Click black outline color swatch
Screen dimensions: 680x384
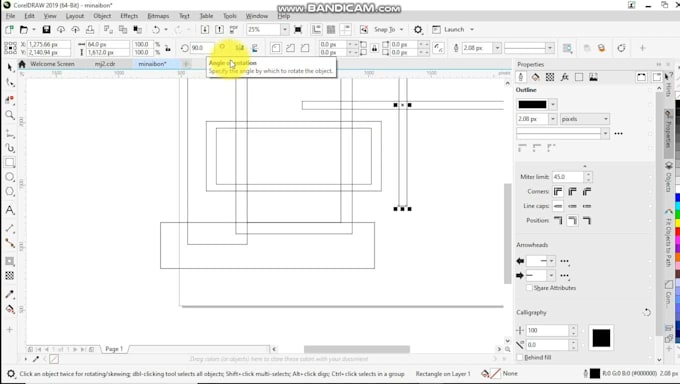pyautogui.click(x=532, y=105)
